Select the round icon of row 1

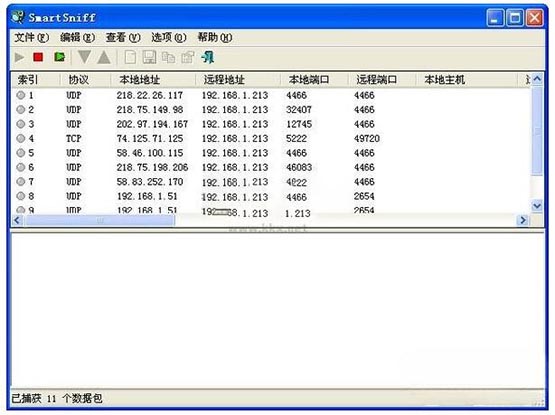(x=21, y=95)
